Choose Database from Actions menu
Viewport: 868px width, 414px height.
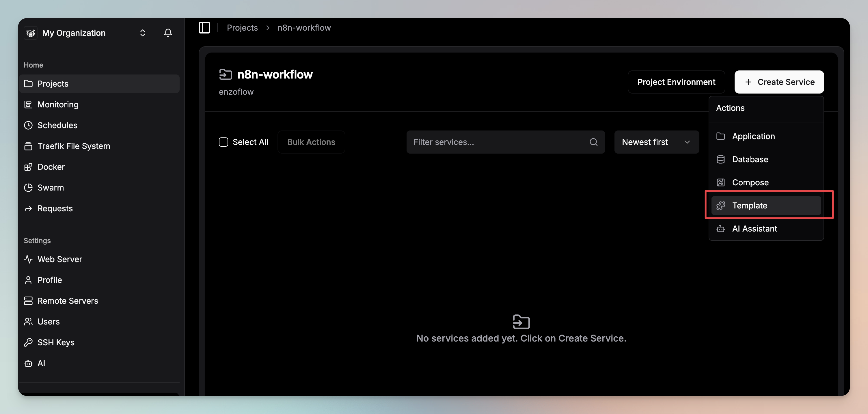click(x=766, y=159)
